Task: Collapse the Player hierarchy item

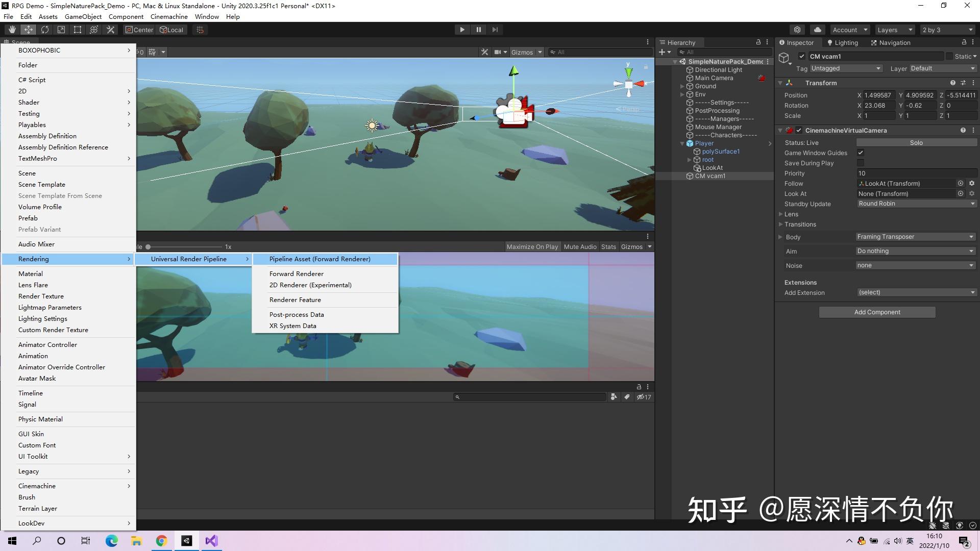Action: click(x=682, y=143)
